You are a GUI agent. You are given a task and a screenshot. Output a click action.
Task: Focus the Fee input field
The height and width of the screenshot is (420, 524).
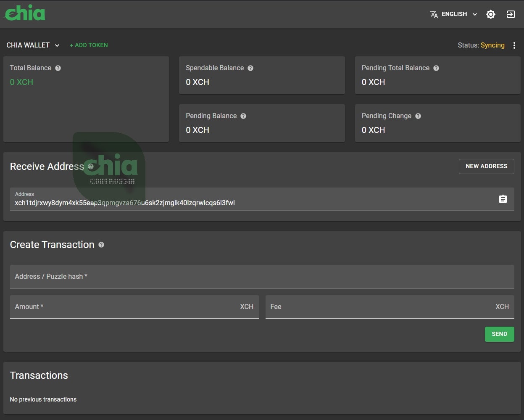(x=390, y=306)
